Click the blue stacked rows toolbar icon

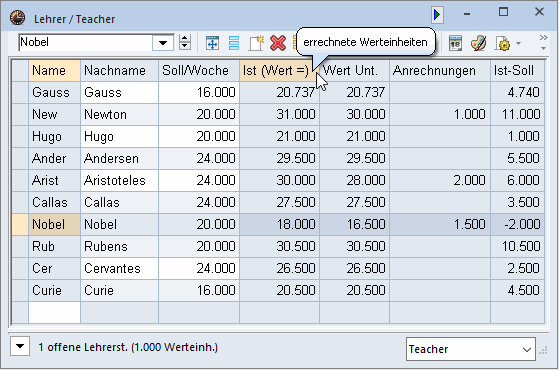234,43
